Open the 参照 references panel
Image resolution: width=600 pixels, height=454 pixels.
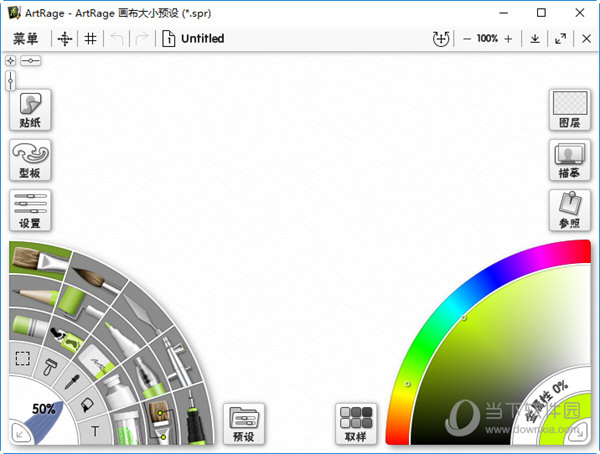pyautogui.click(x=570, y=210)
